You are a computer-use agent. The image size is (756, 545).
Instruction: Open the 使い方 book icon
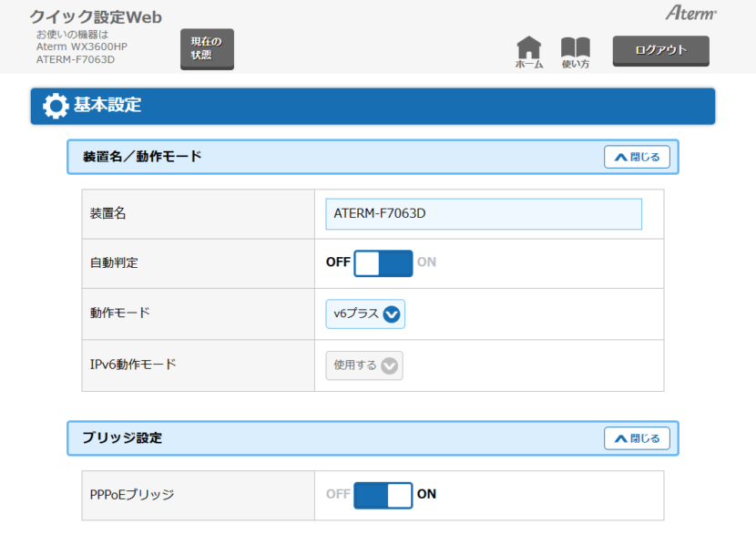point(575,53)
